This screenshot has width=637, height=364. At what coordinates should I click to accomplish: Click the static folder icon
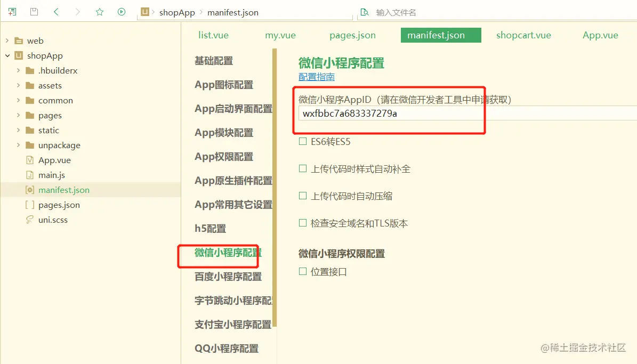point(30,131)
